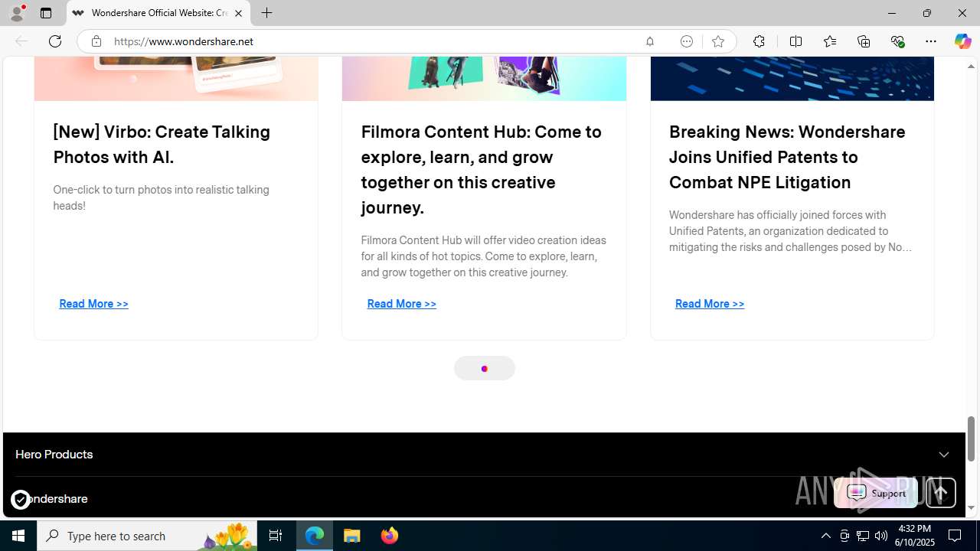Click the taskbar search box

tap(147, 536)
